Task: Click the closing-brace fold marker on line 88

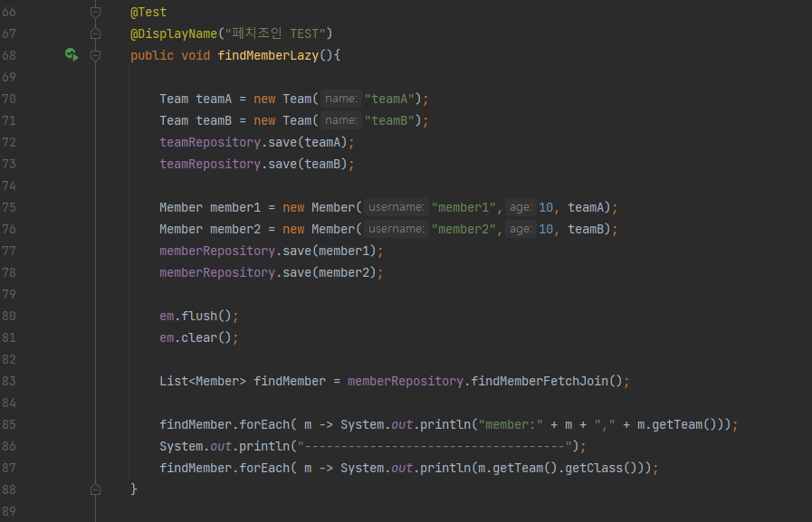Action: click(95, 489)
